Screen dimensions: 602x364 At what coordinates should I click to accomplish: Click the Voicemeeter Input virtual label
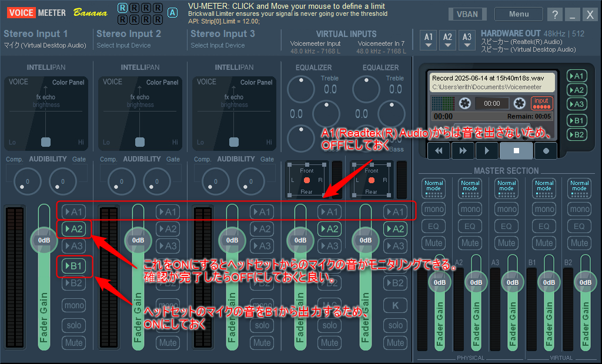[x=315, y=43]
